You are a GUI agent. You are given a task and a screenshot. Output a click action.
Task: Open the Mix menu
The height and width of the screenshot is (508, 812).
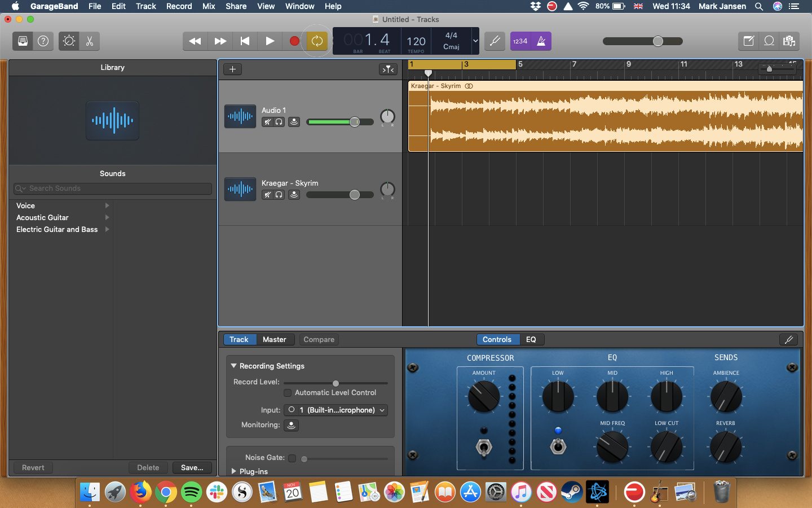tap(209, 6)
